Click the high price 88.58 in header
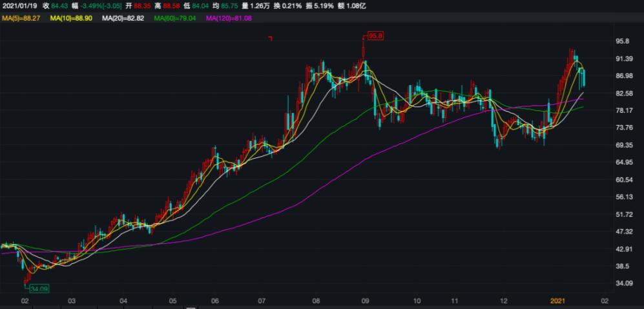644x309 pixels. 188,6
